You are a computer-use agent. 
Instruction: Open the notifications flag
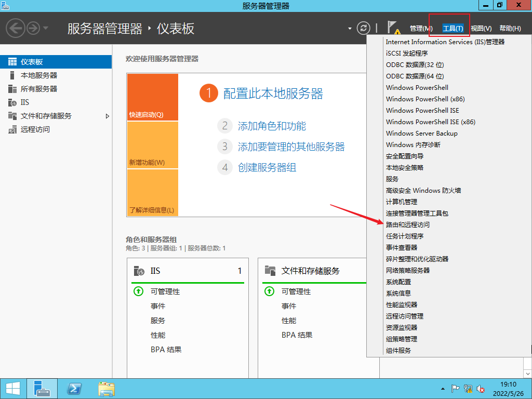[394, 28]
